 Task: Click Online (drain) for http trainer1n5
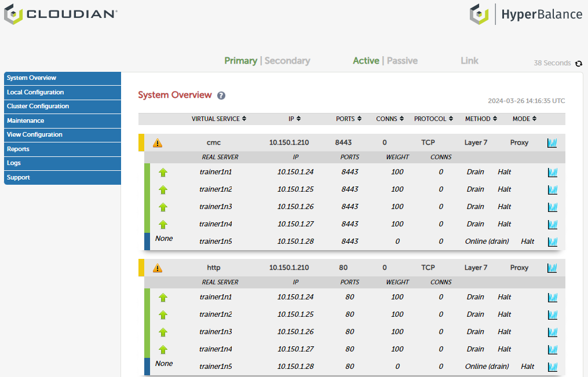[487, 367]
